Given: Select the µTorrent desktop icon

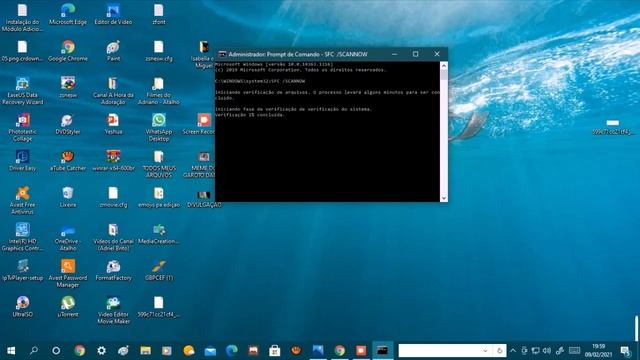Looking at the screenshot, I should pyautogui.click(x=68, y=307).
